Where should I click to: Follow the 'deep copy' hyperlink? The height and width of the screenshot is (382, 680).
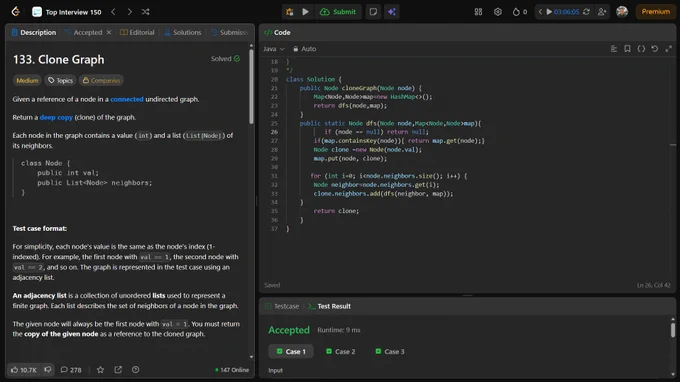tap(56, 118)
